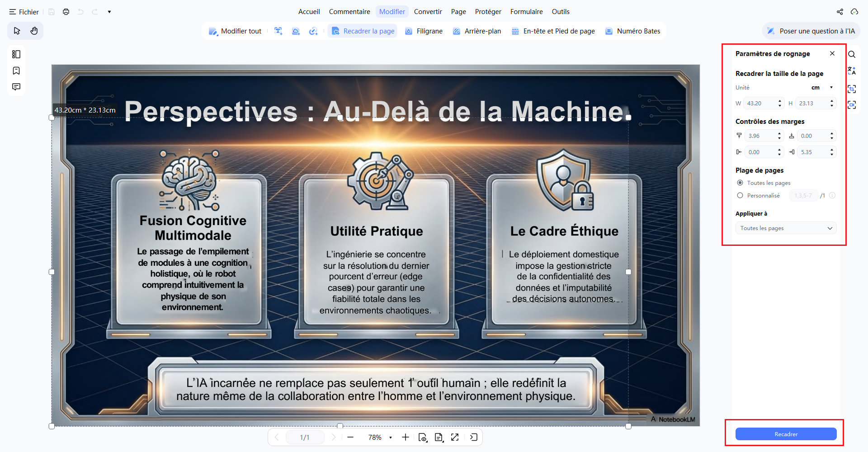This screenshot has height=452, width=868.
Task: Open the comments panel icon
Action: click(16, 87)
